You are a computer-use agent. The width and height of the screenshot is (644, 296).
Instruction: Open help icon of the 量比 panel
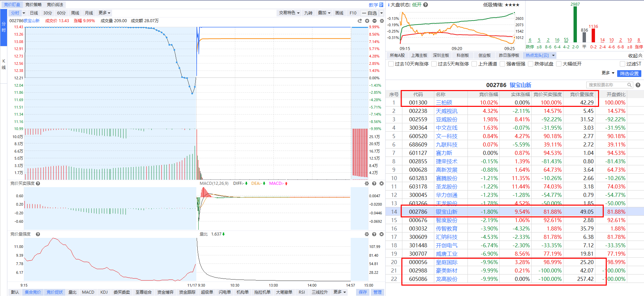[x=374, y=234]
